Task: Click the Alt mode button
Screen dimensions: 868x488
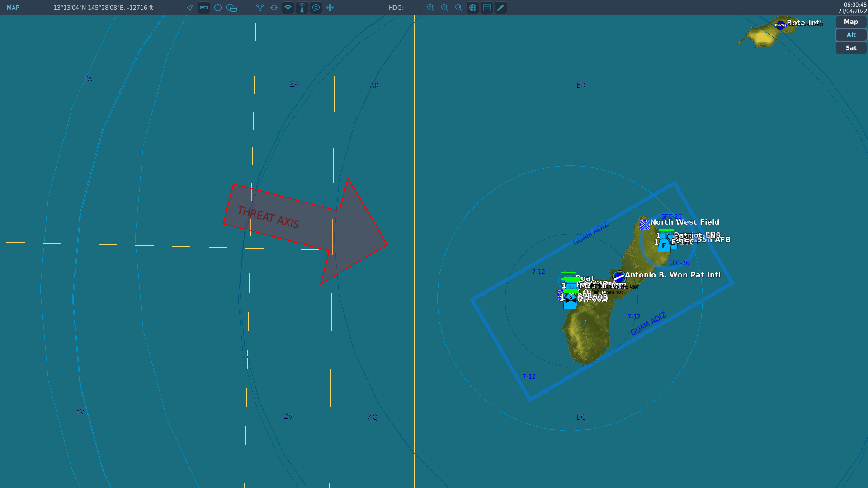Action: pyautogui.click(x=851, y=35)
